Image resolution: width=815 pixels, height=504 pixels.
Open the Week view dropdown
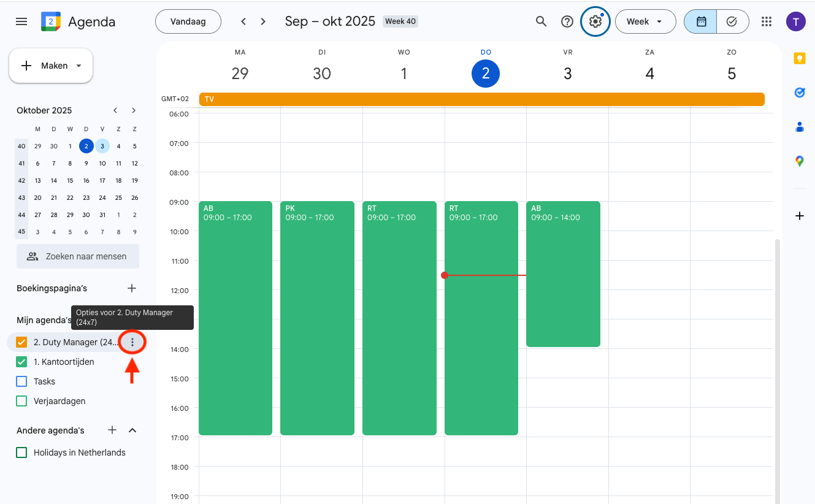point(645,21)
